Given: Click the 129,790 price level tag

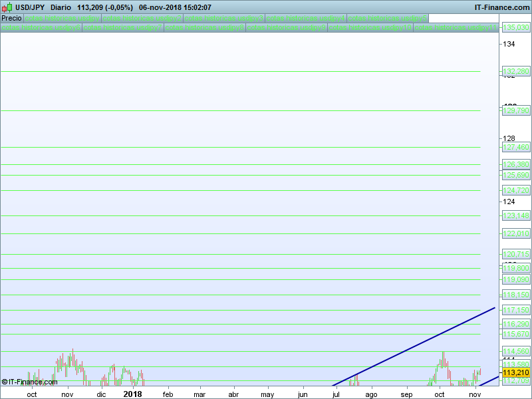Looking at the screenshot, I should 516,110.
